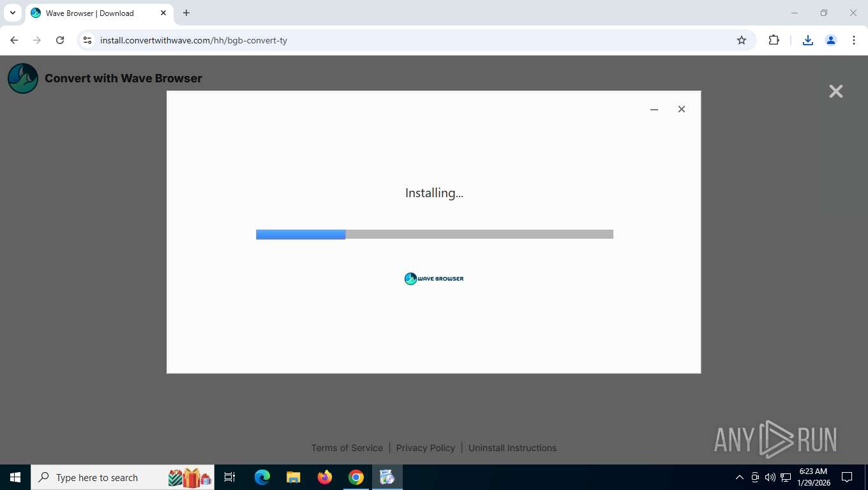Reload the current page

[60, 40]
